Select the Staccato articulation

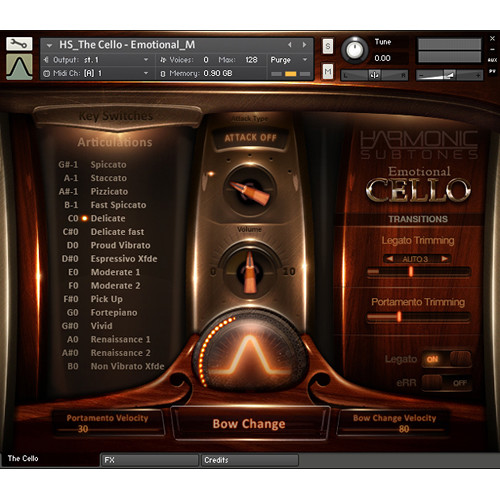coord(108,178)
